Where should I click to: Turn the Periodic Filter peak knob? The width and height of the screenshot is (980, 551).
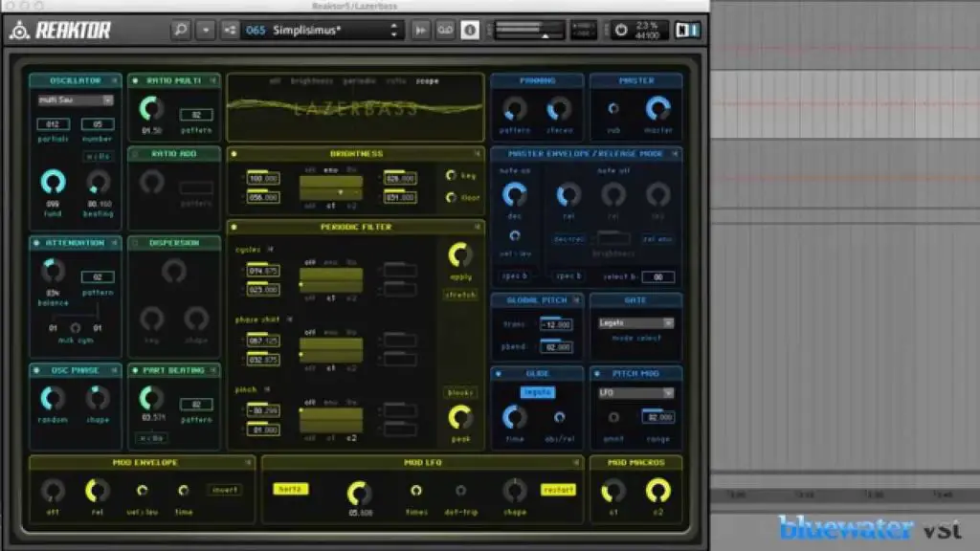[460, 417]
